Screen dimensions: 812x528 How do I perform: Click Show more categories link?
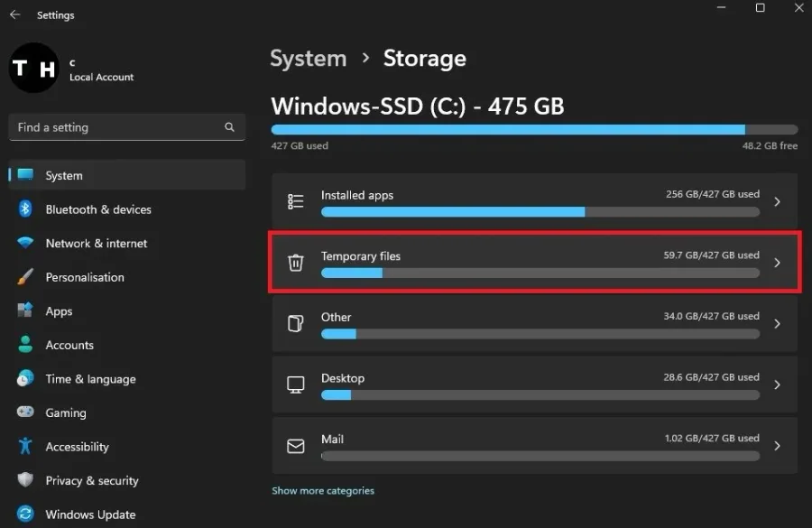[323, 491]
